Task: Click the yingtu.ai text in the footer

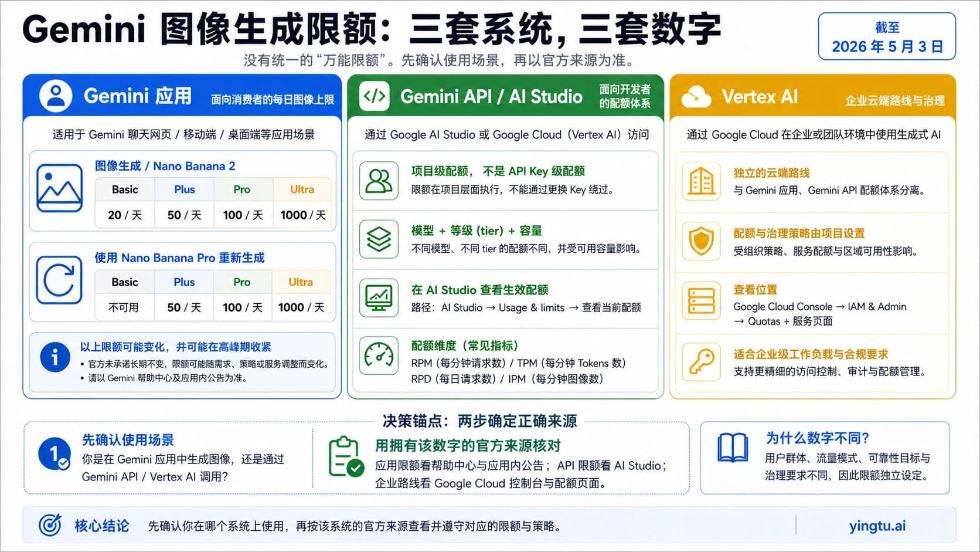Action: [x=877, y=526]
